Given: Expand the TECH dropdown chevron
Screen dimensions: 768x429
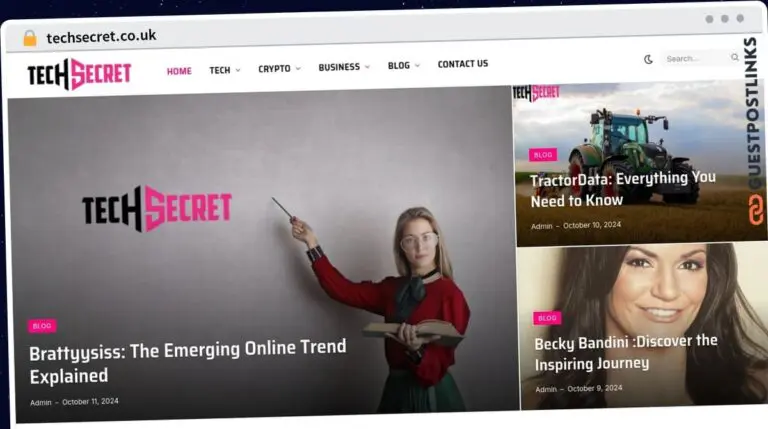Looking at the screenshot, I should [238, 70].
